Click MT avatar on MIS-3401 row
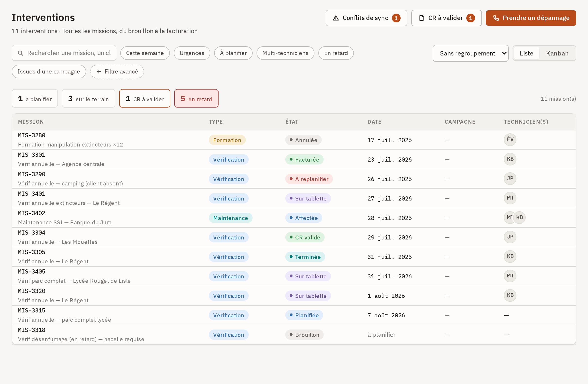This screenshot has height=384, width=588. point(510,198)
